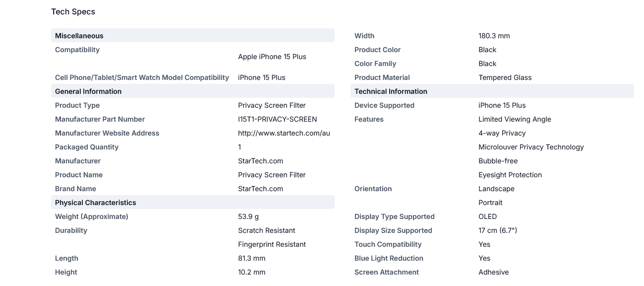Click the OLED display type value
Image resolution: width=644 pixels, height=286 pixels.
click(488, 216)
